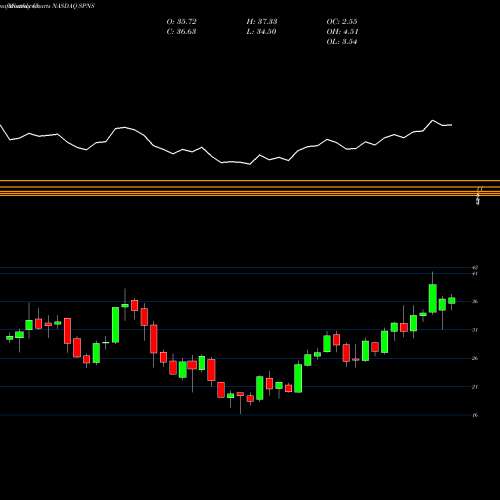
Task: Click the last green candlestick on the chart
Action: coord(452,301)
